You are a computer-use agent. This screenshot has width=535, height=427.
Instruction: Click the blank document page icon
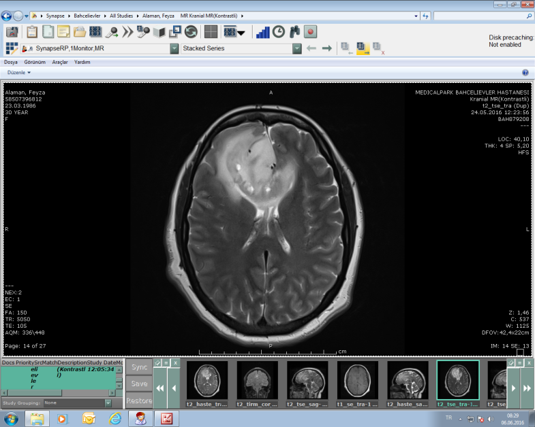(48, 32)
